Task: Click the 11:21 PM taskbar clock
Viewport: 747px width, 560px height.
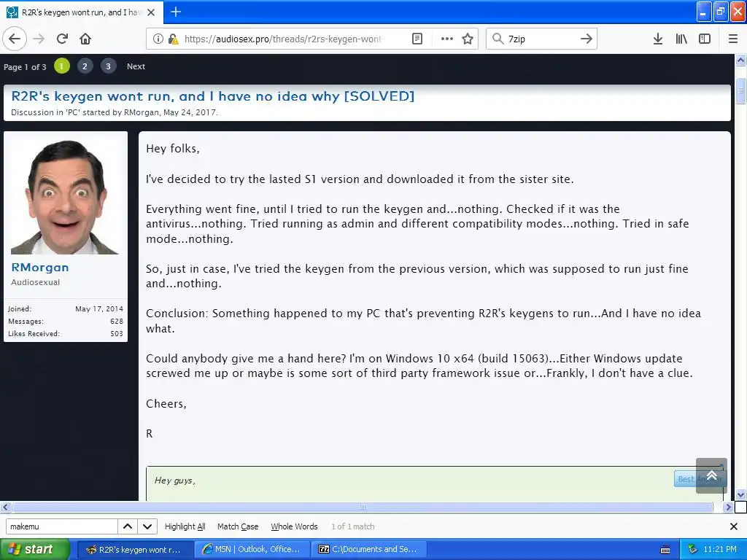Action: click(x=720, y=550)
